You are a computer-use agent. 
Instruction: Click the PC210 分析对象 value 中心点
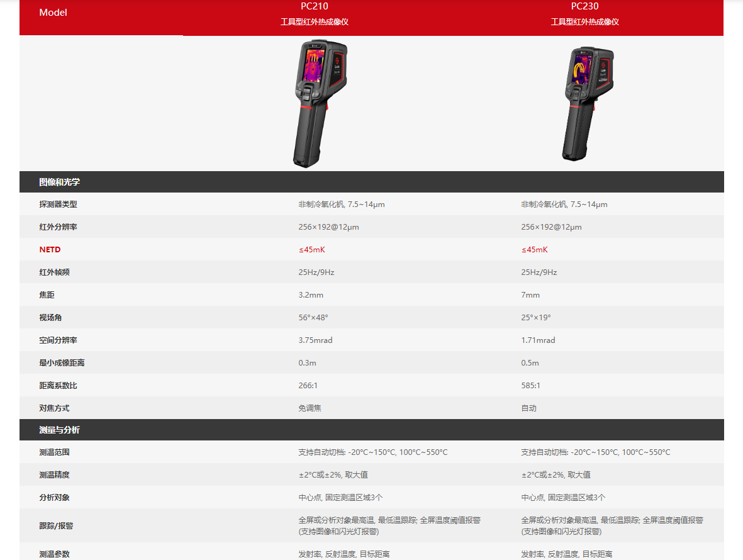(x=340, y=498)
